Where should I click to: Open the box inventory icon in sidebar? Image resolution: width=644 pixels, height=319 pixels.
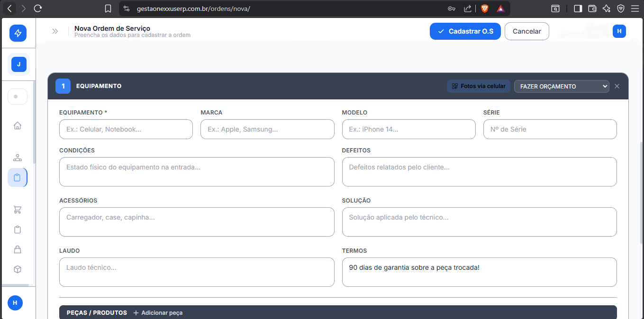pyautogui.click(x=18, y=269)
